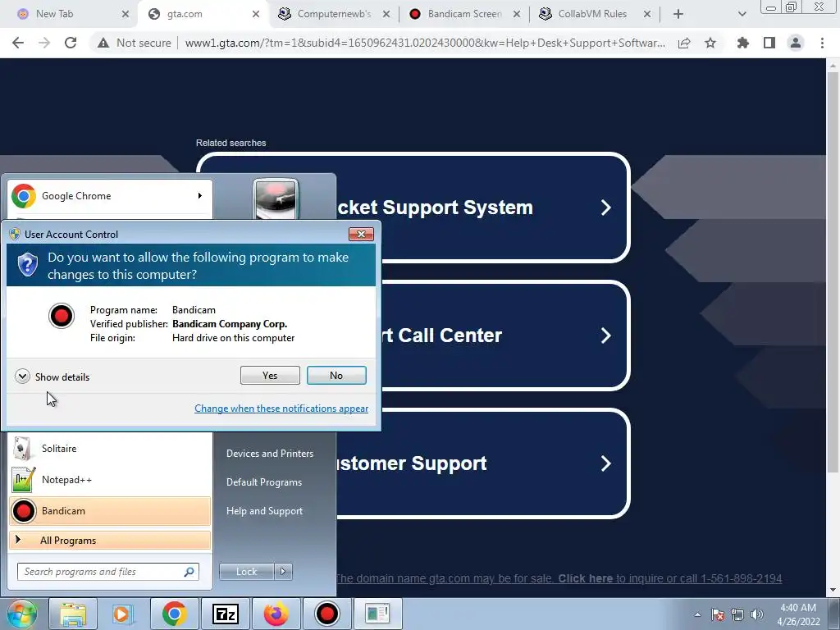Viewport: 840px width, 630px height.
Task: Click the Customer Support chevron arrow
Action: (x=606, y=463)
